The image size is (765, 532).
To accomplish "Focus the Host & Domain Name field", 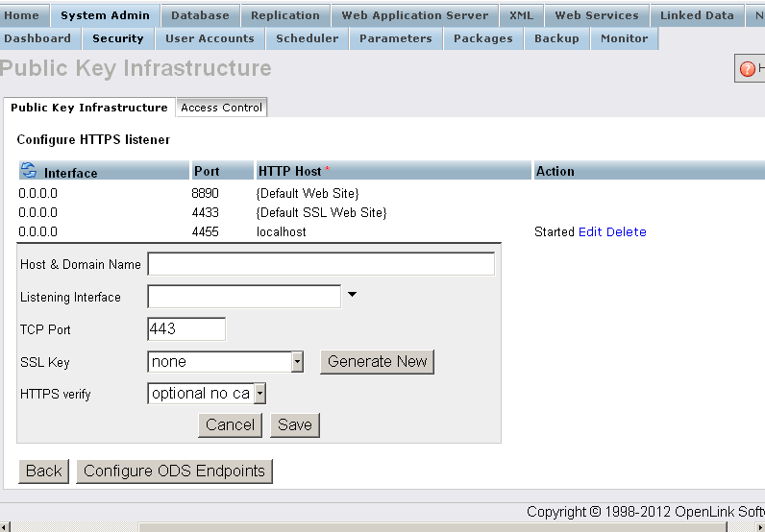I will click(321, 264).
